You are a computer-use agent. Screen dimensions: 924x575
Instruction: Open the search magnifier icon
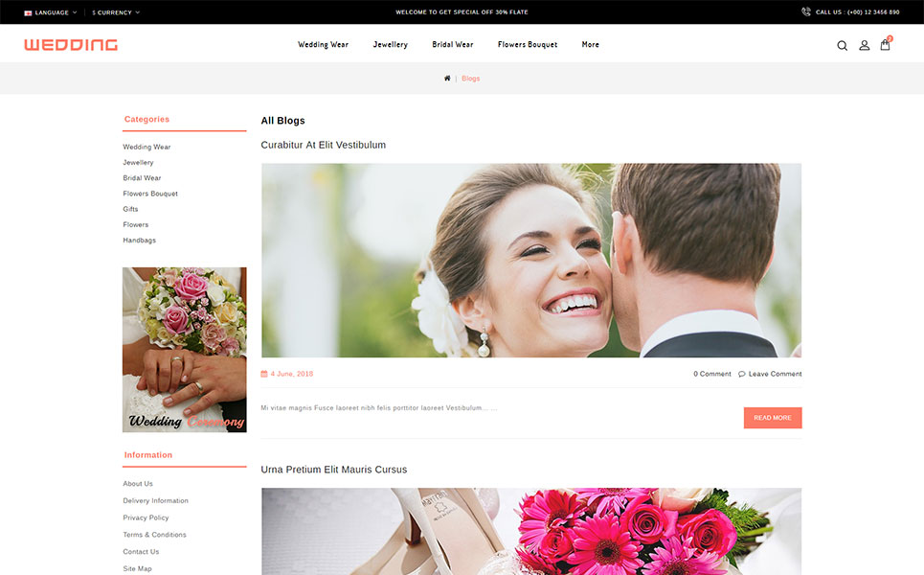click(x=842, y=45)
